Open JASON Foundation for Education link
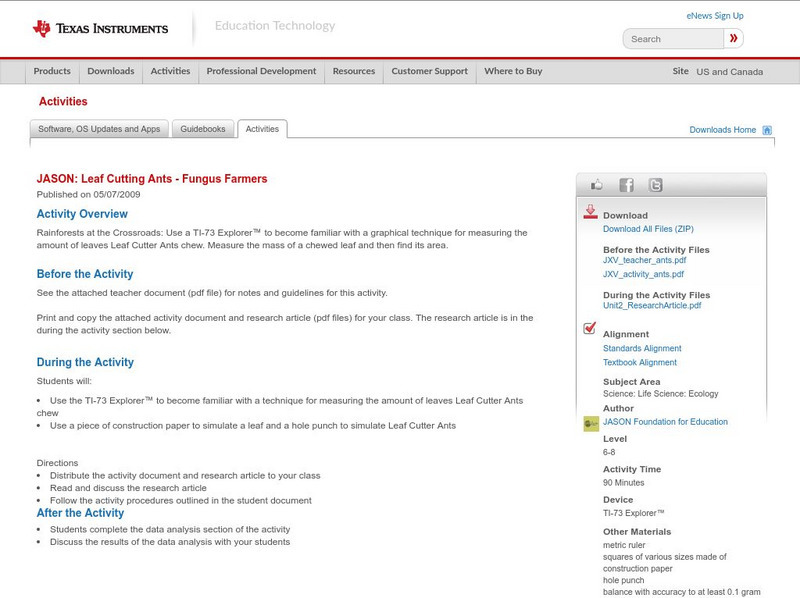This screenshot has width=800, height=598. (665, 422)
